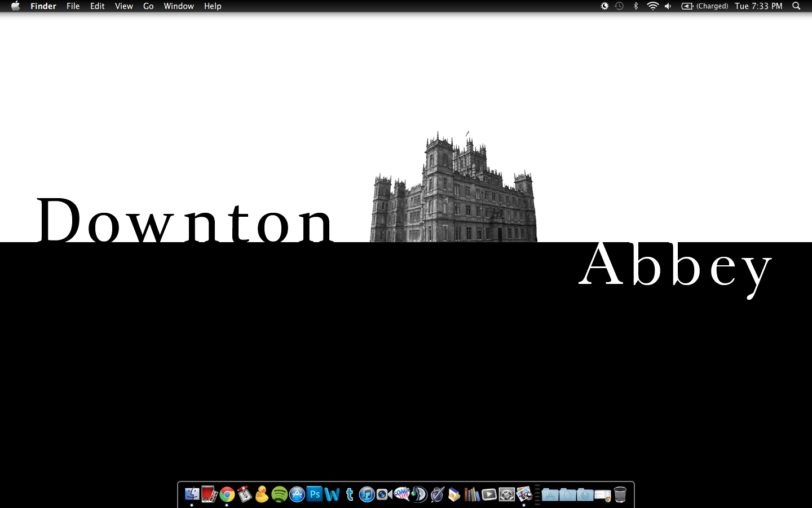Launch Comic Life from the dock
The image size is (812, 508).
(x=401, y=494)
